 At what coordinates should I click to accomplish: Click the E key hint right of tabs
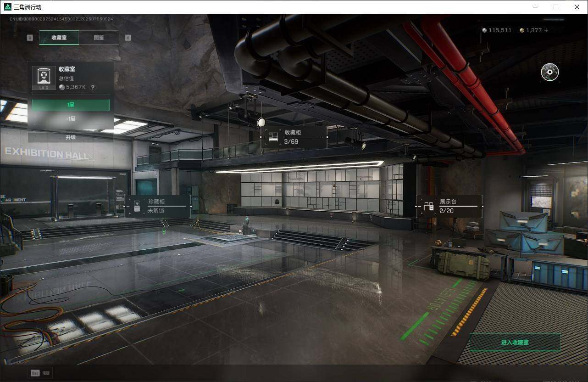click(128, 38)
